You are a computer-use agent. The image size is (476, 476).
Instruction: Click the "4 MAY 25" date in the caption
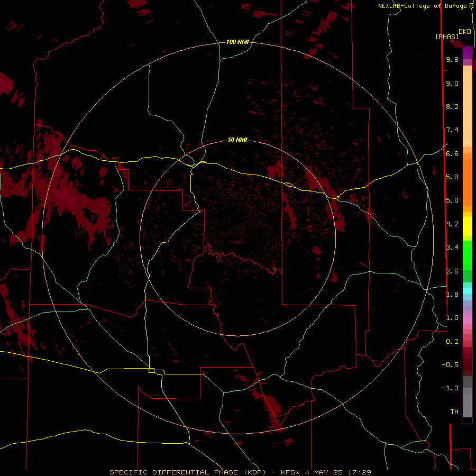click(x=324, y=472)
